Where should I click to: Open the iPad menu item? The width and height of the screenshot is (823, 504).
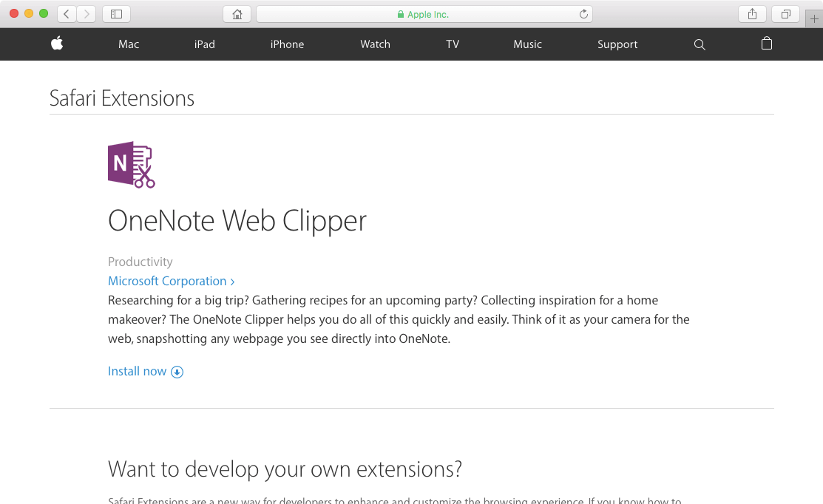205,44
